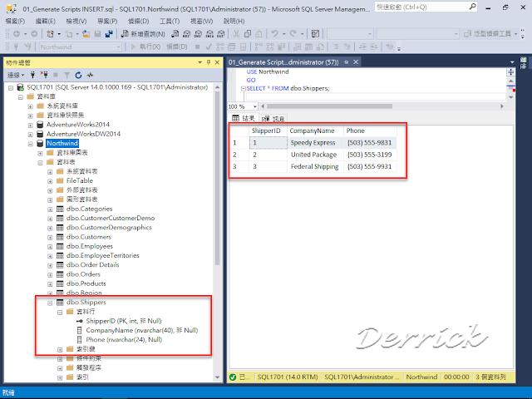
Task: Toggle Results to File mode
Action: pos(320,47)
